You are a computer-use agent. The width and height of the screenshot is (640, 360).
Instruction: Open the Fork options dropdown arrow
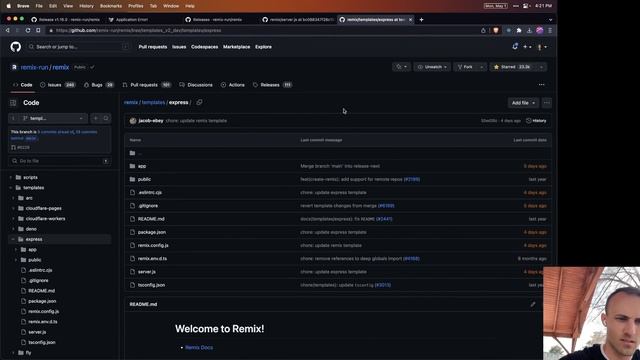pos(482,67)
